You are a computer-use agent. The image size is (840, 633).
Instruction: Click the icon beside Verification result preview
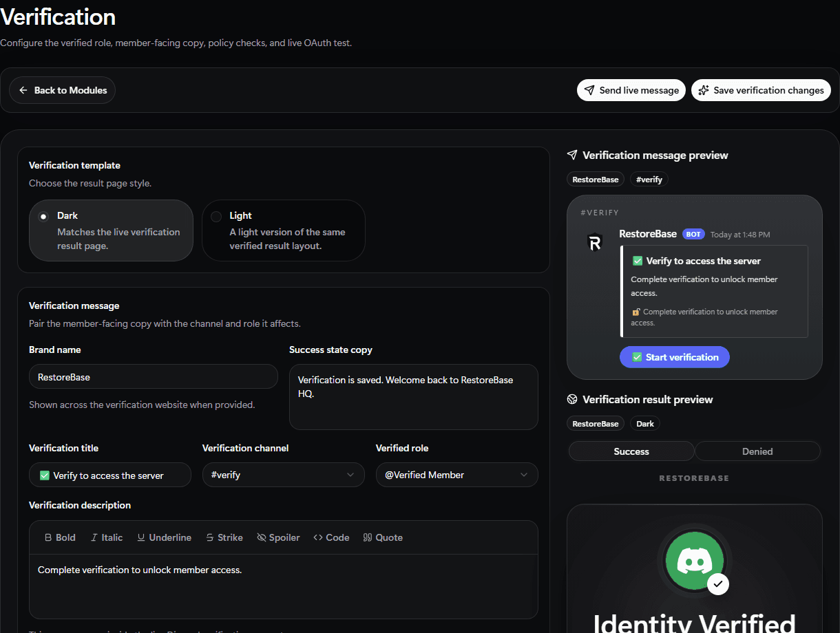pyautogui.click(x=571, y=400)
